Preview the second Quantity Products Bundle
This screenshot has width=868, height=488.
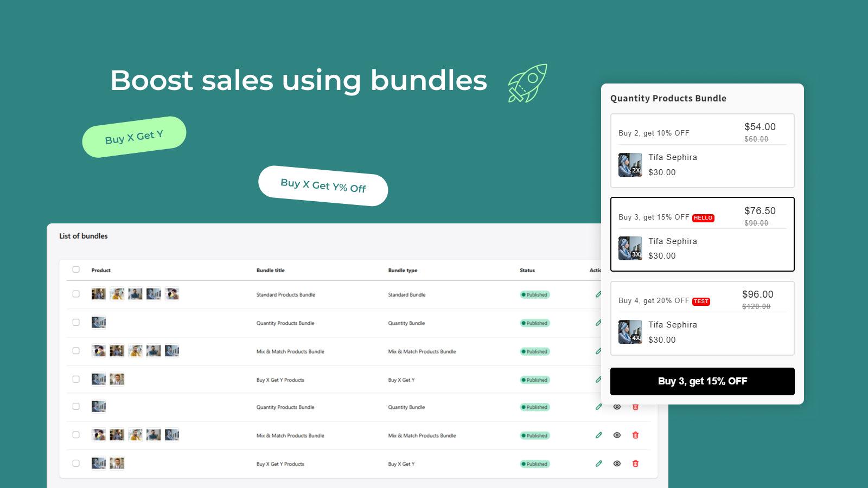617,407
